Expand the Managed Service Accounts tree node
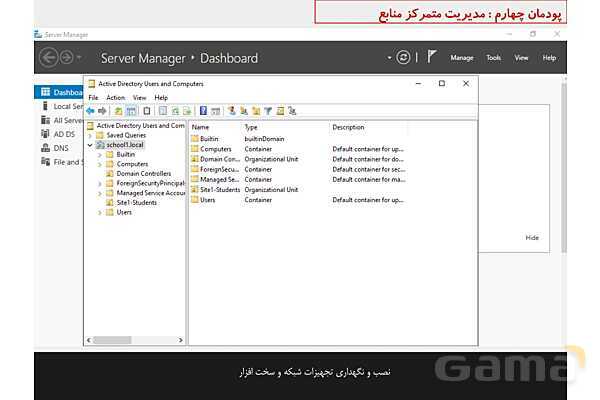 (x=100, y=193)
